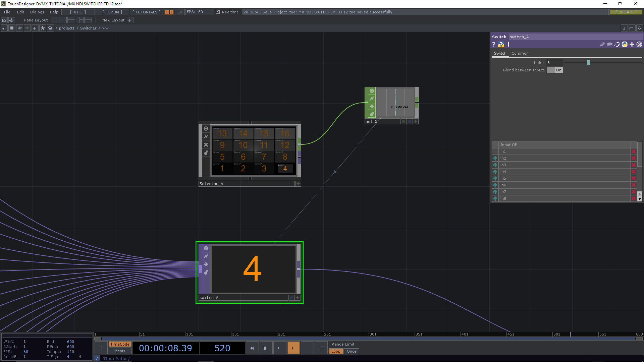Toggle Blend between Inputs switch
The image size is (644, 362).
555,70
